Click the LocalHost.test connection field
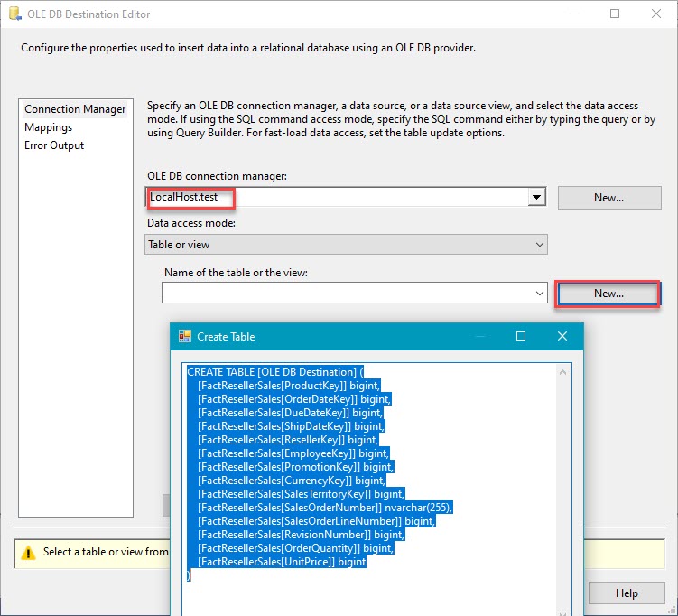Screen dimensions: 678x616 (334, 197)
